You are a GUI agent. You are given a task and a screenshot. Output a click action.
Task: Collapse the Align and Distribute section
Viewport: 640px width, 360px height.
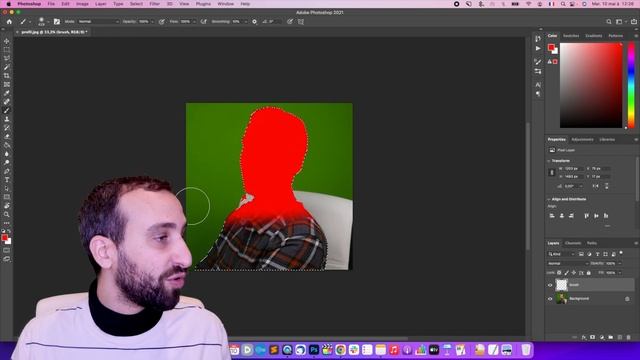pyautogui.click(x=549, y=199)
